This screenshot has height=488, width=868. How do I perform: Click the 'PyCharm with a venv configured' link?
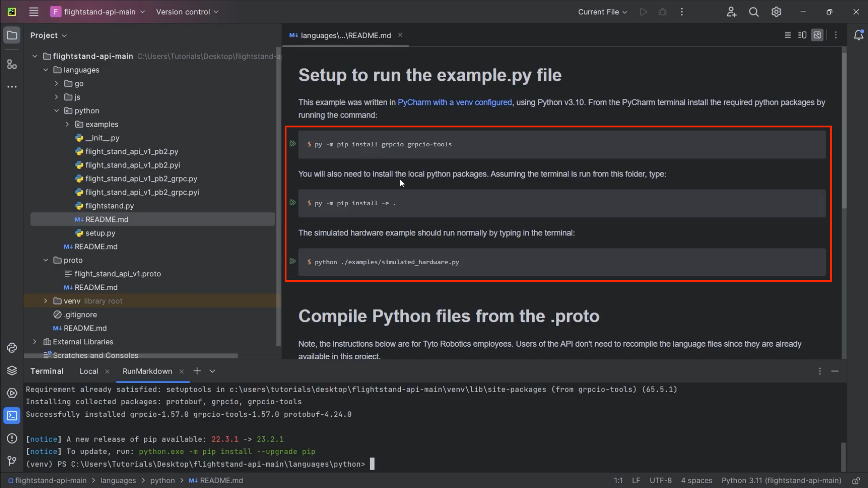click(454, 102)
